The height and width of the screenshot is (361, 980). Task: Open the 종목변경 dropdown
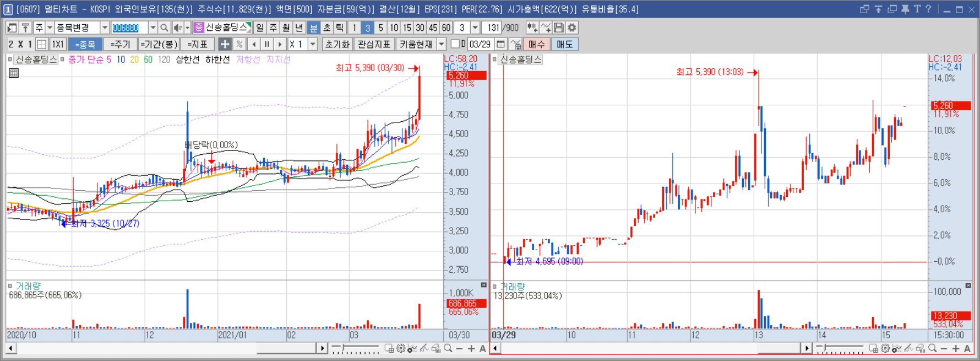(105, 28)
